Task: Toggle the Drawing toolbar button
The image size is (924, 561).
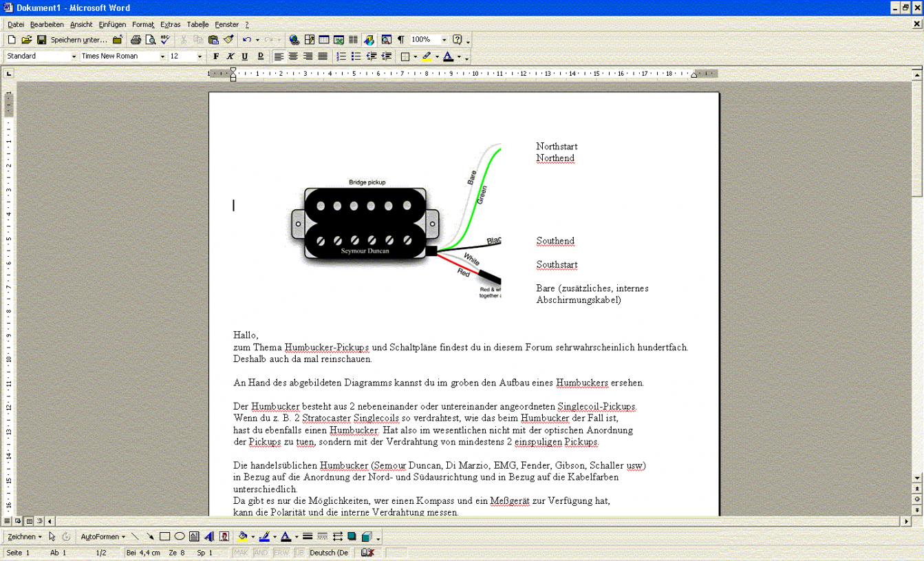Action: pyautogui.click(x=369, y=40)
